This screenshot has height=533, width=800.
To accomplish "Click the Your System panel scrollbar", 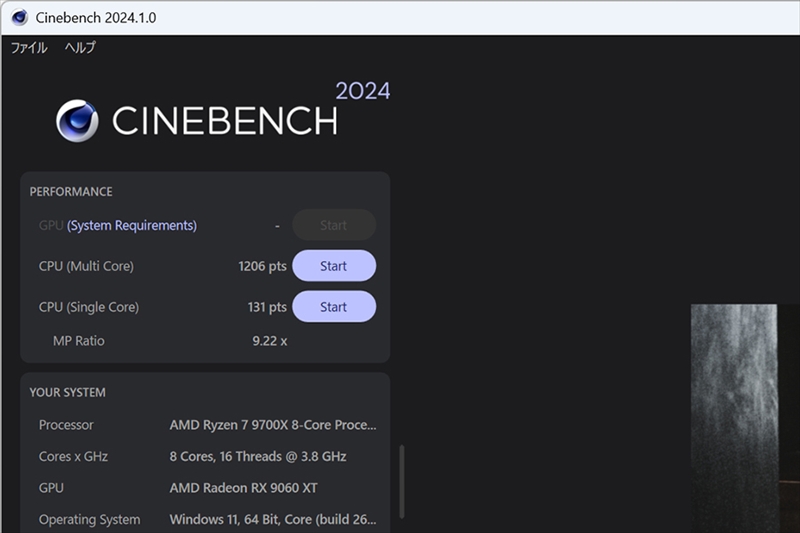I will (x=402, y=481).
